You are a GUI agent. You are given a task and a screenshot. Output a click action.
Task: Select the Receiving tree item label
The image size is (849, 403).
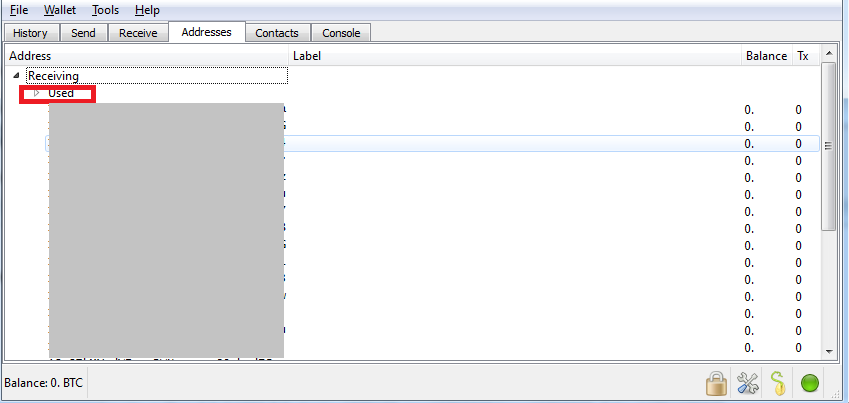point(53,76)
